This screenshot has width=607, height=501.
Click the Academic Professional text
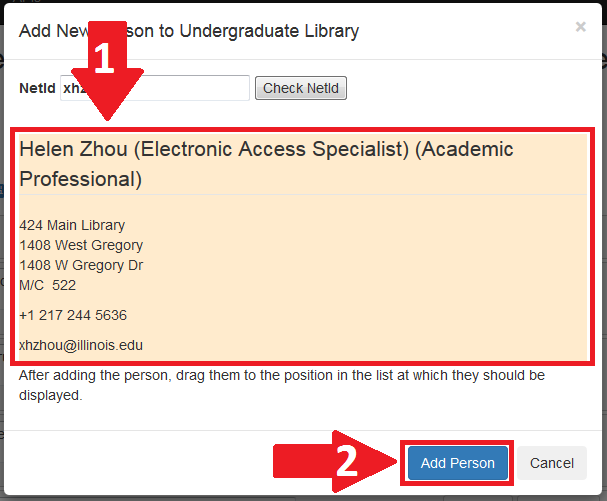80,179
